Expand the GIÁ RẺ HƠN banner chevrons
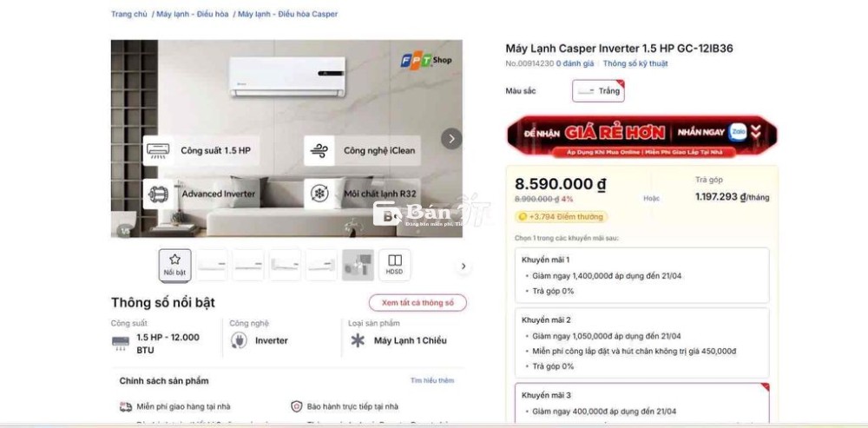 pos(756,132)
